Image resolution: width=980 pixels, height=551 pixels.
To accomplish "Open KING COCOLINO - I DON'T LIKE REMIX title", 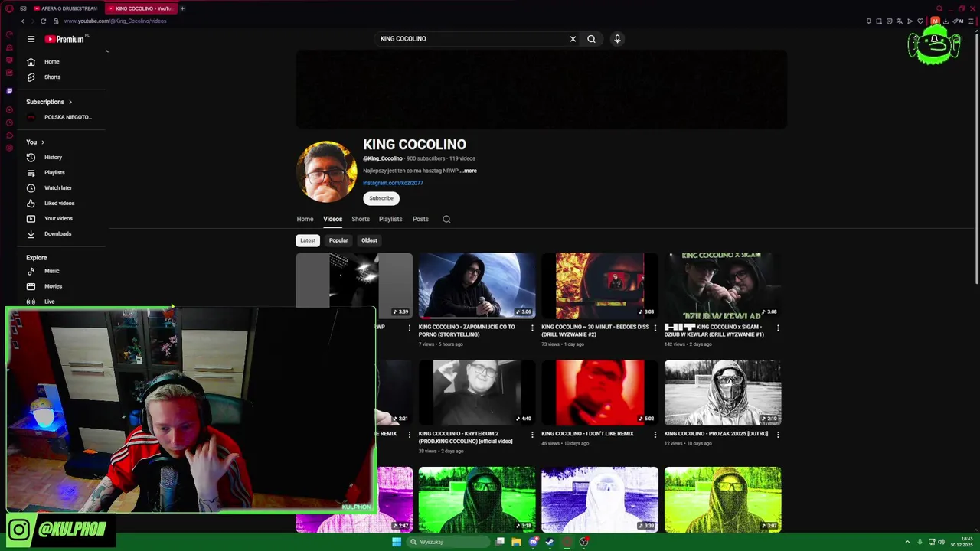I will tap(587, 434).
